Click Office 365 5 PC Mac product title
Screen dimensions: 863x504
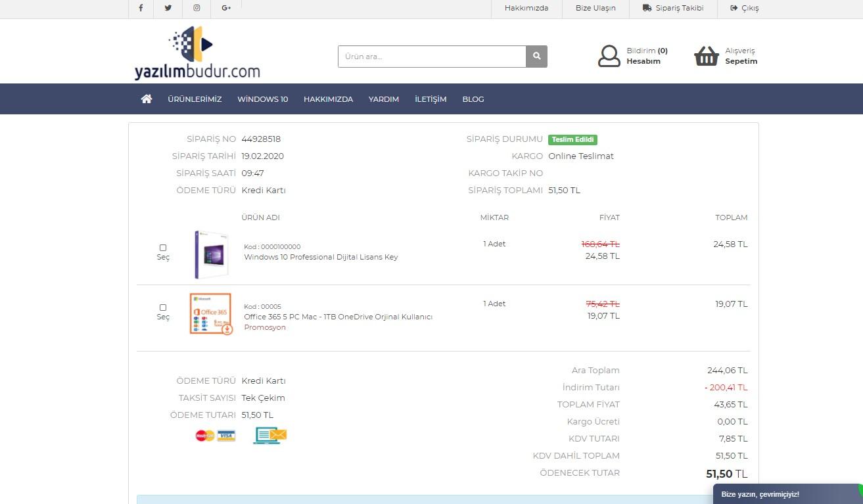point(338,317)
